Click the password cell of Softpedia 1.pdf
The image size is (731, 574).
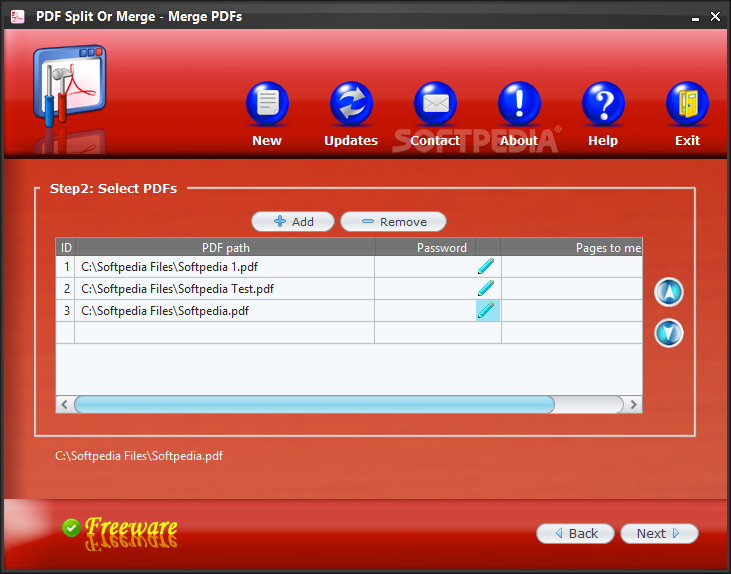point(425,267)
